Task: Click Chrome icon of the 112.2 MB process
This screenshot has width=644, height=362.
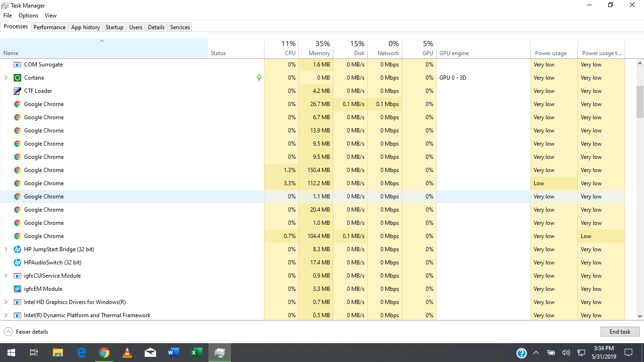Action: click(x=17, y=183)
